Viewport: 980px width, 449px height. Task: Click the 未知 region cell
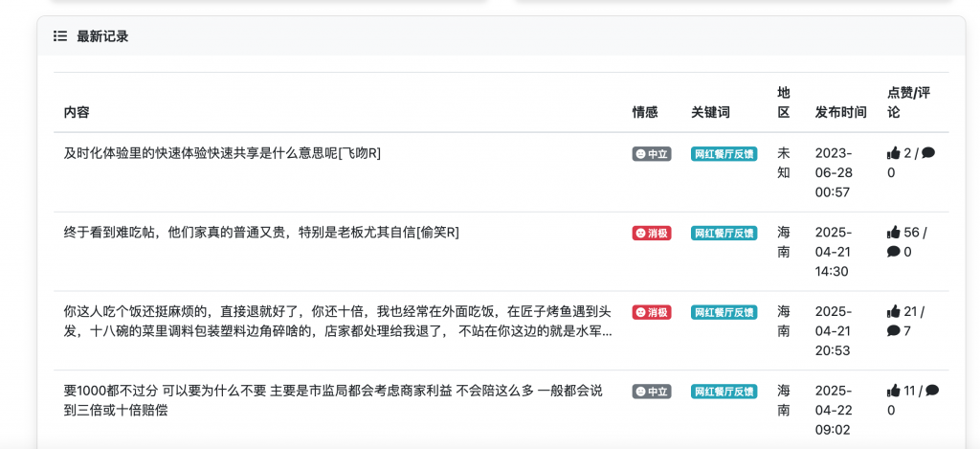(x=784, y=163)
